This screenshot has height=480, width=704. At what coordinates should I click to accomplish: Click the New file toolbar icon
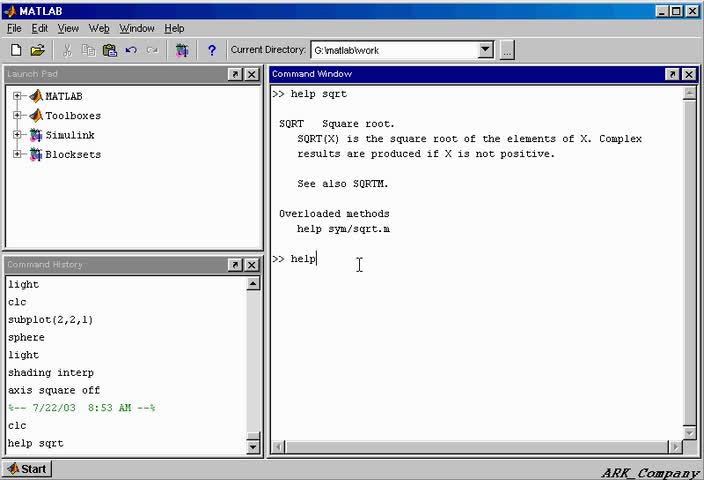[x=16, y=50]
